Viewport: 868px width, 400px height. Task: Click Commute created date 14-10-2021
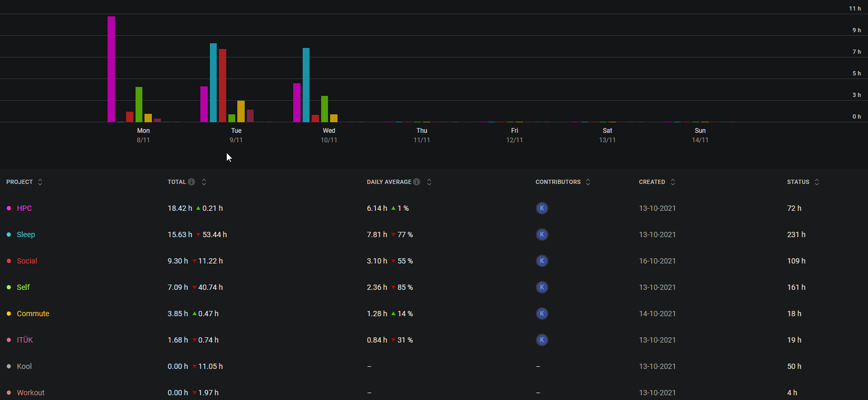coord(658,314)
